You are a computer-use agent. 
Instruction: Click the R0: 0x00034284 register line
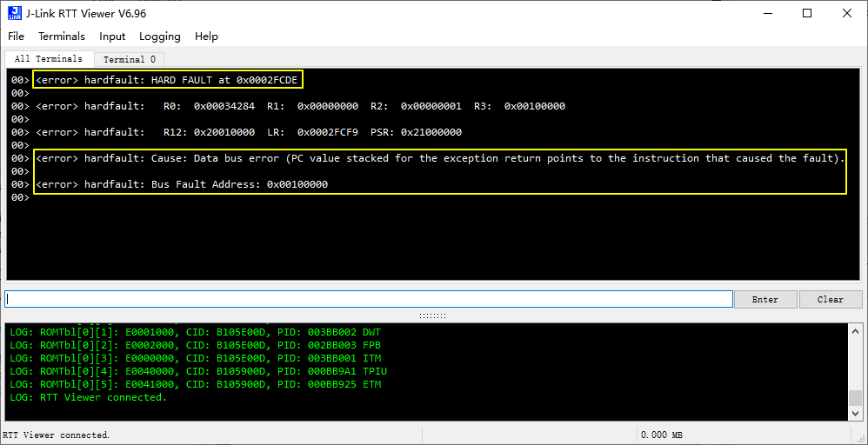tap(301, 106)
